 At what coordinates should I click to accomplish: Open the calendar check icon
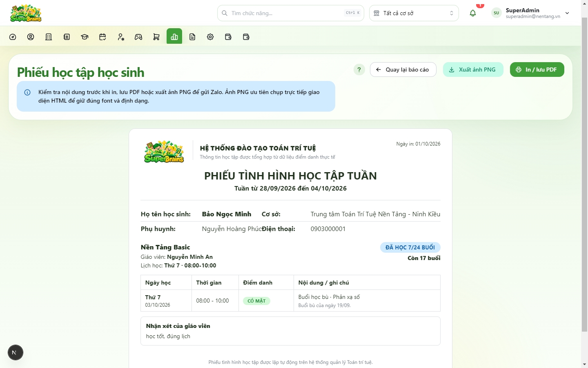point(102,37)
